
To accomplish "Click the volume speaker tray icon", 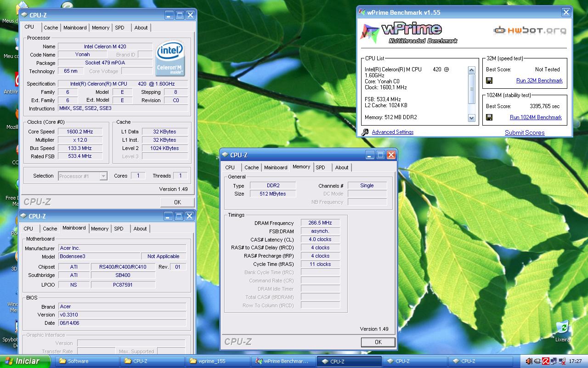I will coord(529,361).
